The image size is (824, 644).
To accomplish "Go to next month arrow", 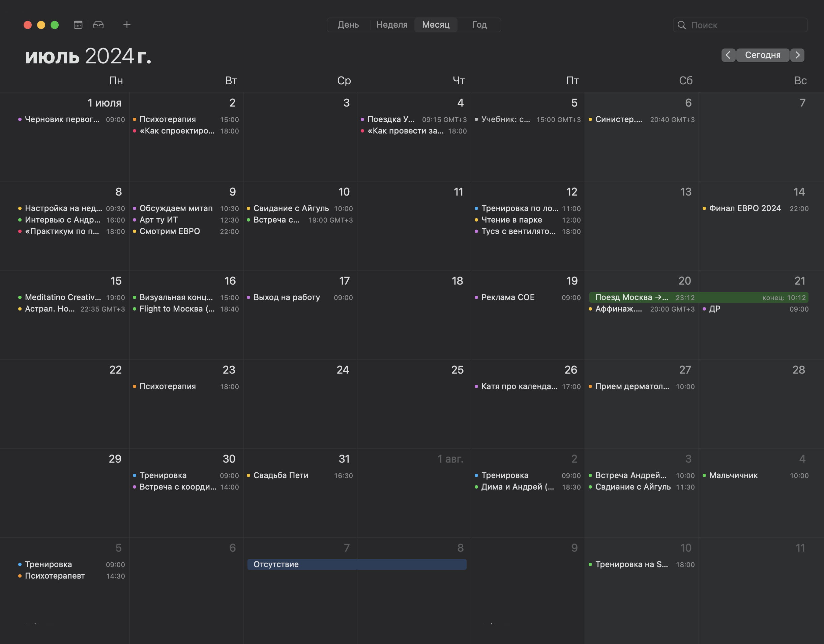I will [x=797, y=55].
